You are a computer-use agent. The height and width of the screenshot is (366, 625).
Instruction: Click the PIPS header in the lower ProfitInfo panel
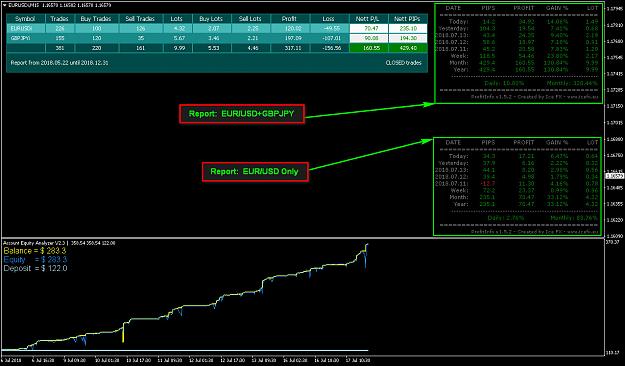pos(488,143)
